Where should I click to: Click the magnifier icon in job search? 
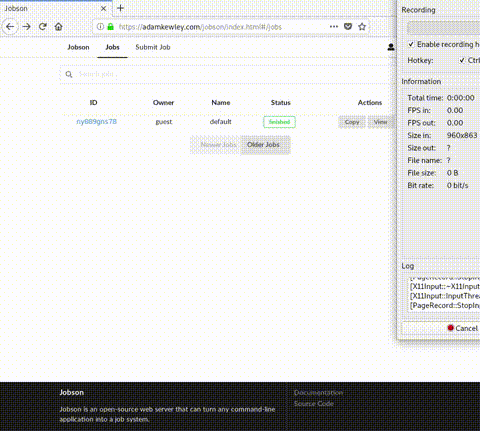[69, 74]
